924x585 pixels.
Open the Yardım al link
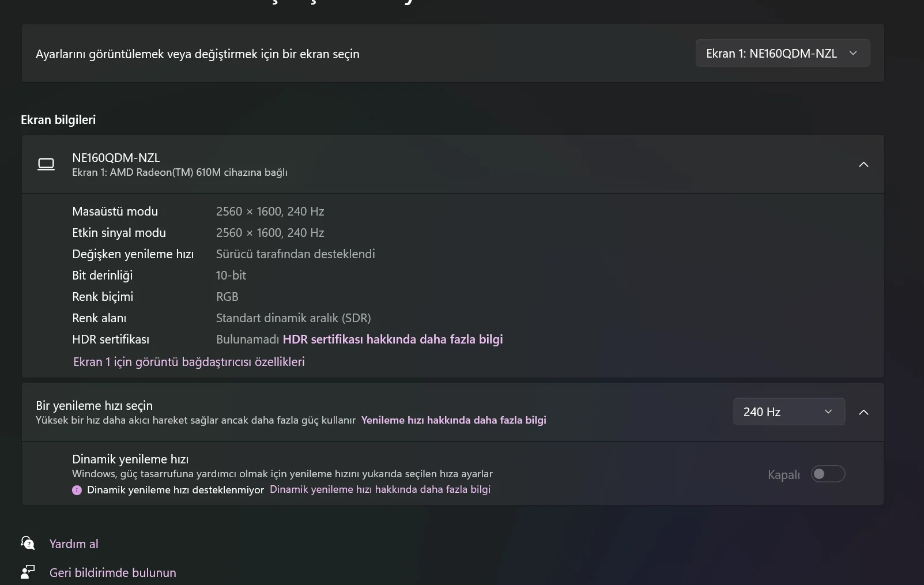point(74,544)
